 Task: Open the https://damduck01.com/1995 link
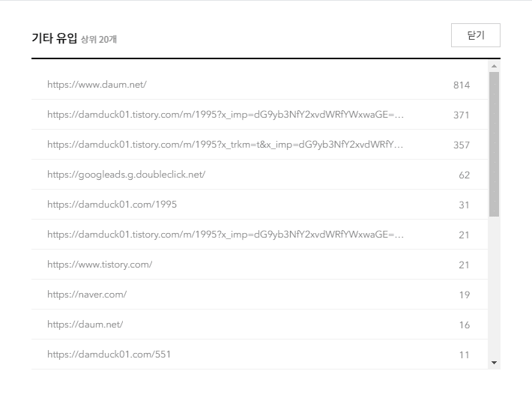[112, 205]
